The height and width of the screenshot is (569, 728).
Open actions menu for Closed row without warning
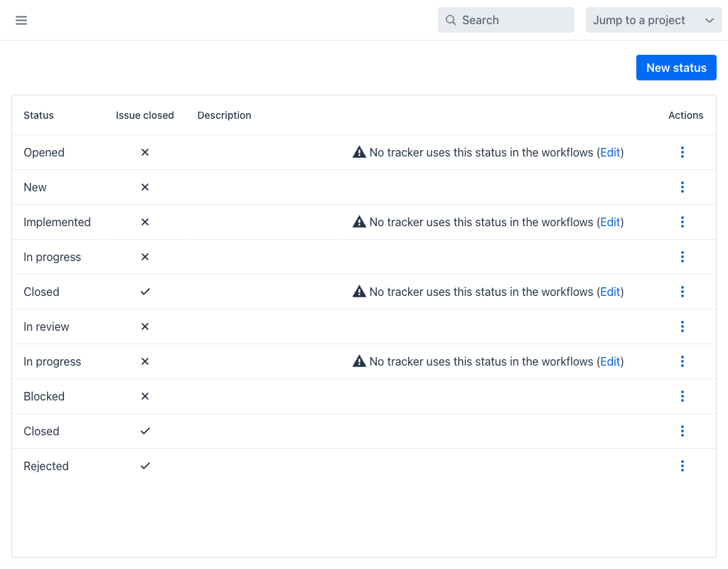pyautogui.click(x=682, y=431)
